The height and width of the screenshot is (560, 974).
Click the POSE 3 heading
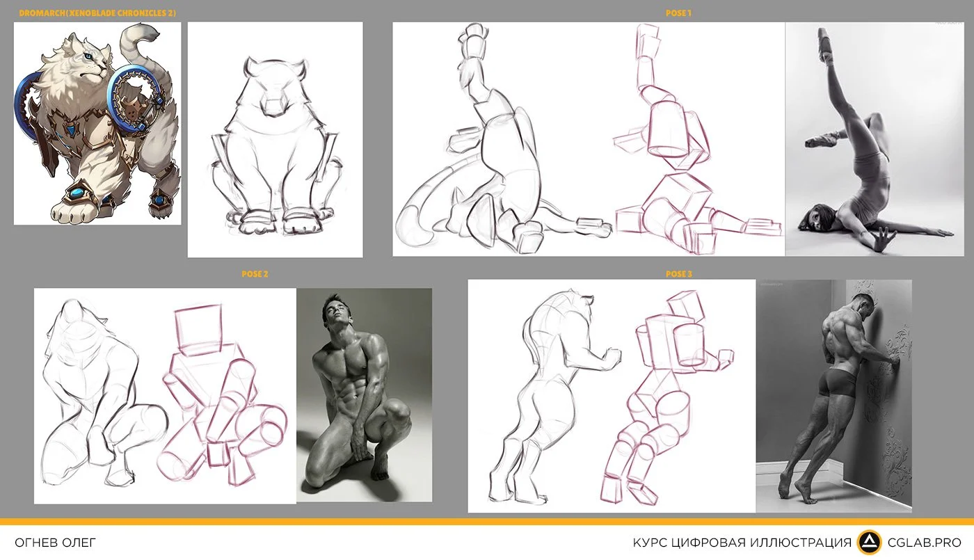[x=679, y=274]
